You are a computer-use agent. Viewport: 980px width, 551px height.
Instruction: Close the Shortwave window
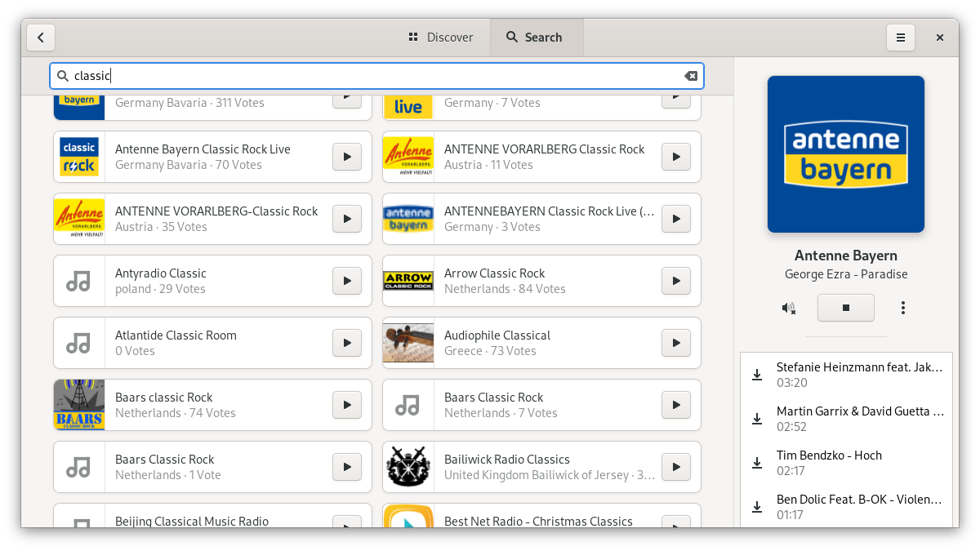(x=940, y=38)
